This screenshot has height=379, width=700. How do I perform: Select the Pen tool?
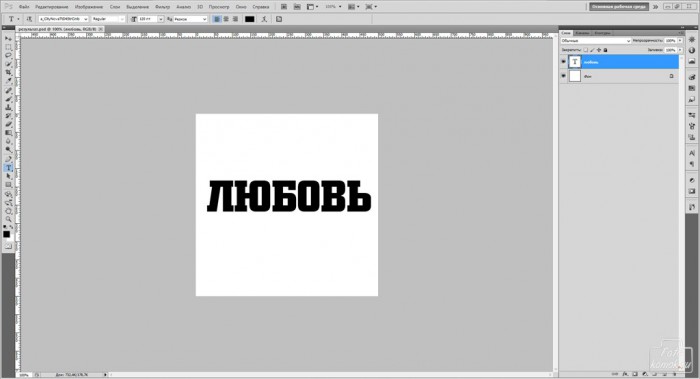(8, 159)
